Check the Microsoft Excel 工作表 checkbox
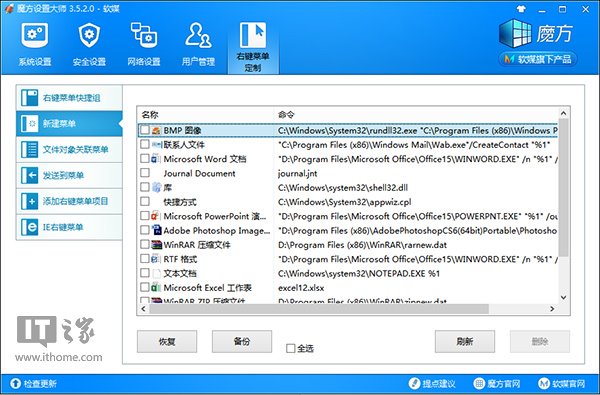The image size is (600, 395). pyautogui.click(x=145, y=287)
